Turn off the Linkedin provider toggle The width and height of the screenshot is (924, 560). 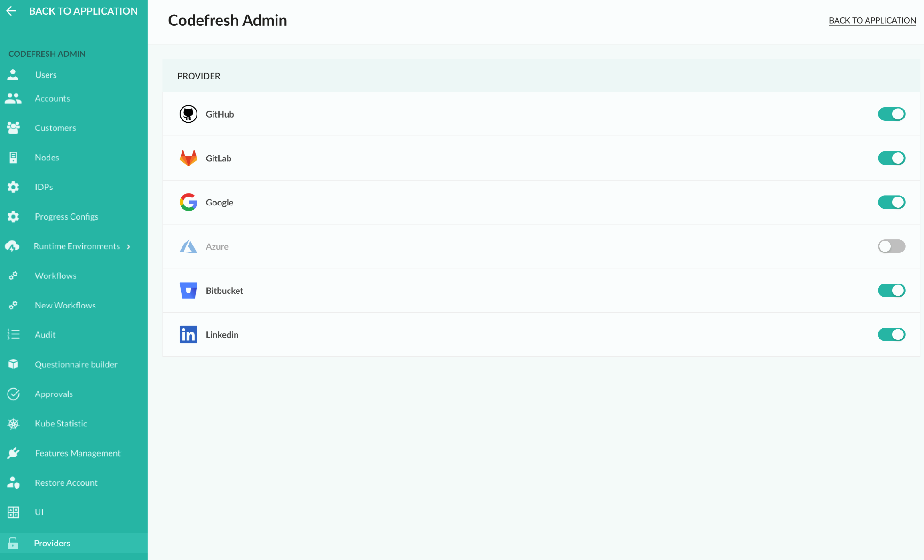point(891,335)
